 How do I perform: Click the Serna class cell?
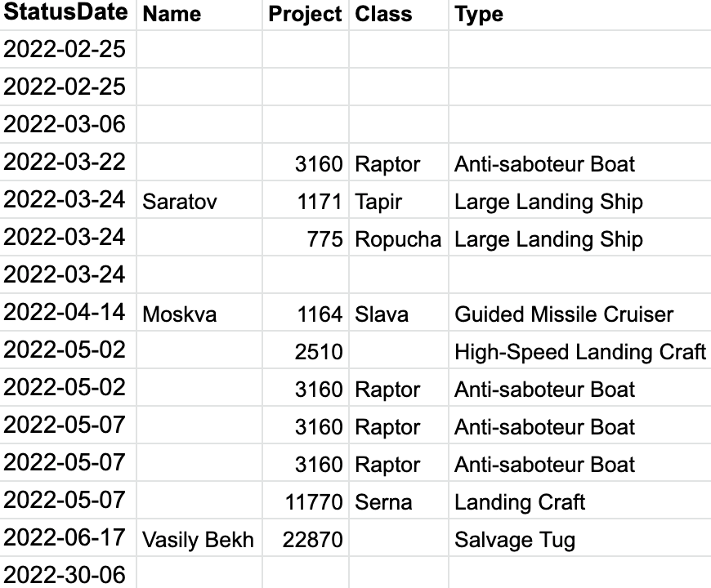click(382, 502)
